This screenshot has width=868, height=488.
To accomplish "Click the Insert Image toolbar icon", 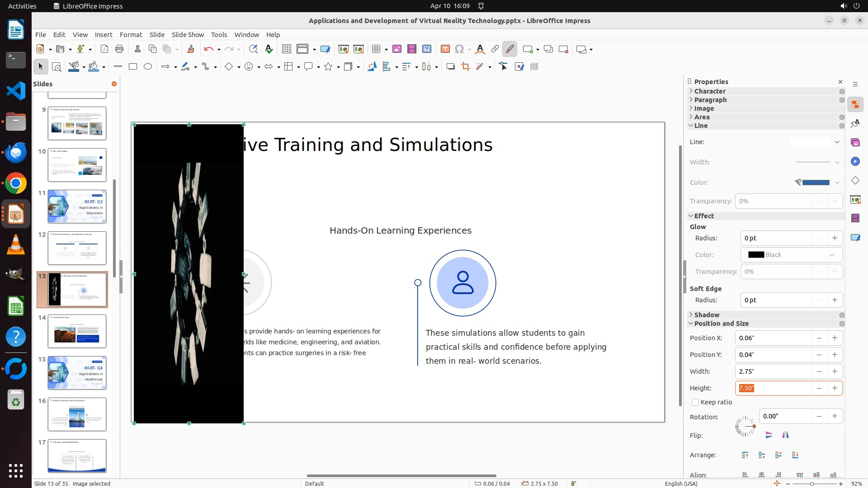I will (x=396, y=49).
